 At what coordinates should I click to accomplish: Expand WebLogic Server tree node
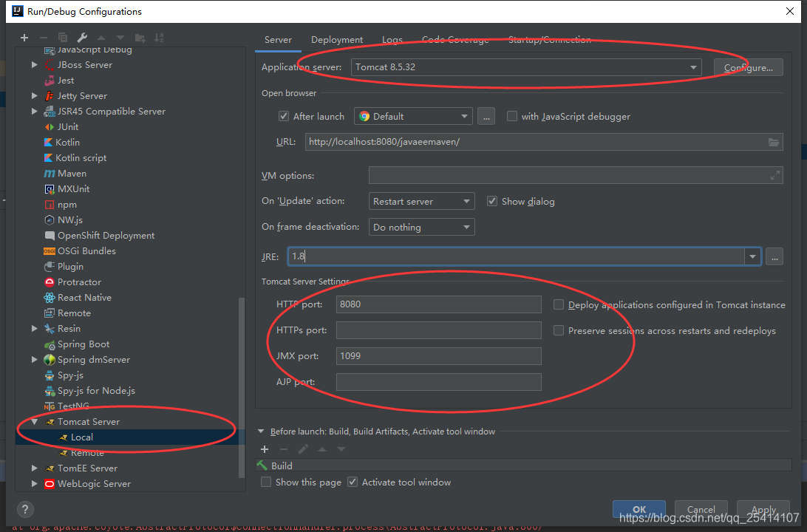click(35, 484)
